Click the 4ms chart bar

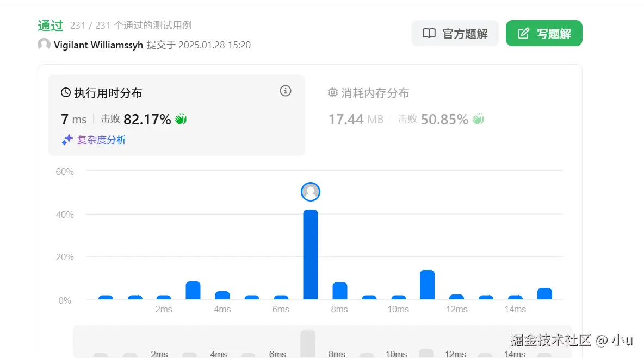pyautogui.click(x=222, y=296)
